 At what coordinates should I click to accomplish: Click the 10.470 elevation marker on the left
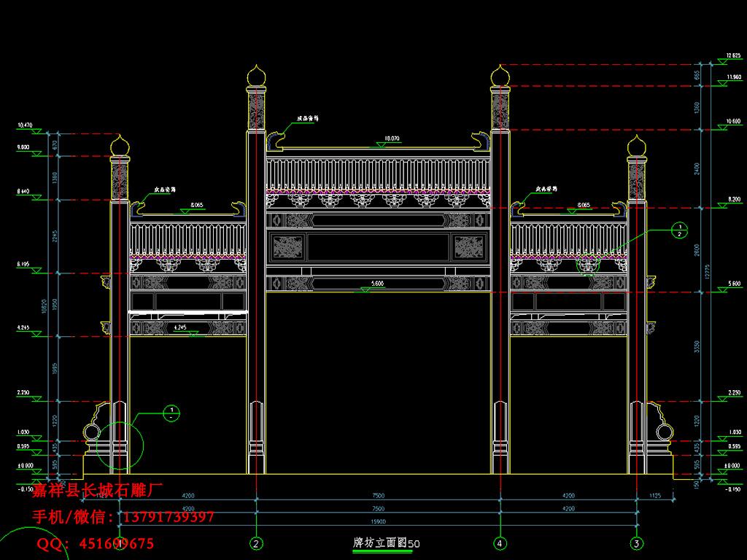[26, 126]
